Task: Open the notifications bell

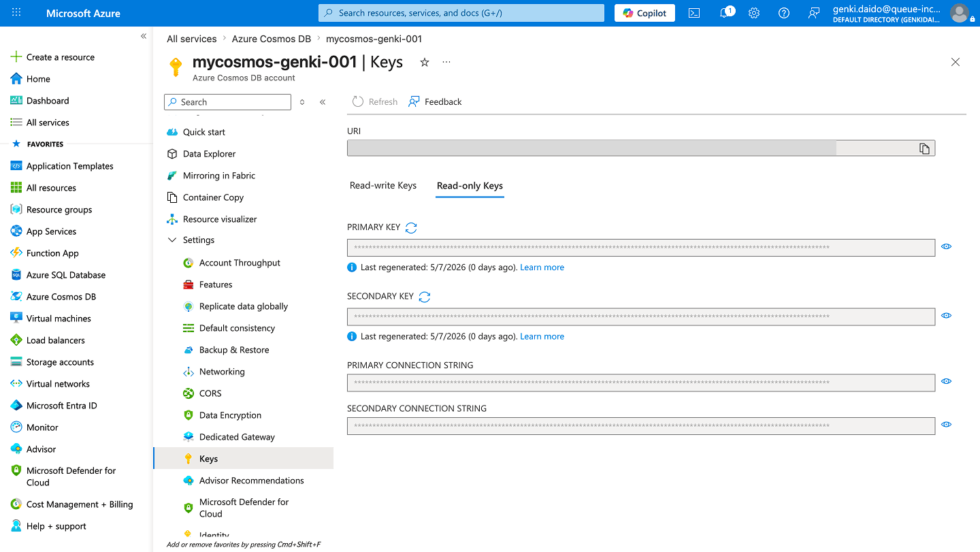Action: 725,13
